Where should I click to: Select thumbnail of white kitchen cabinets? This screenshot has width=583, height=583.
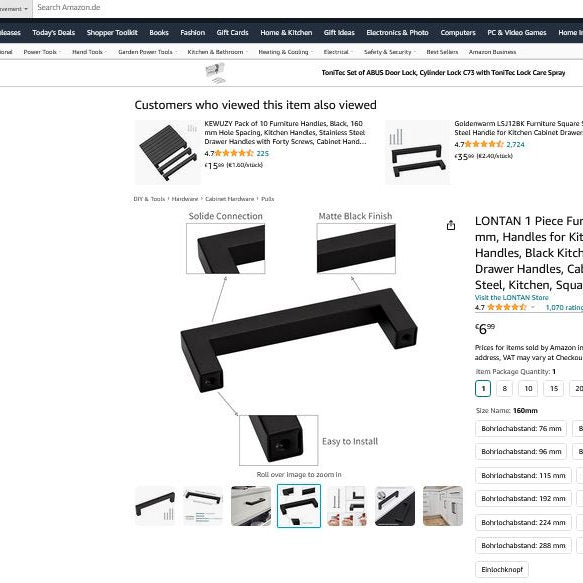coord(443,506)
